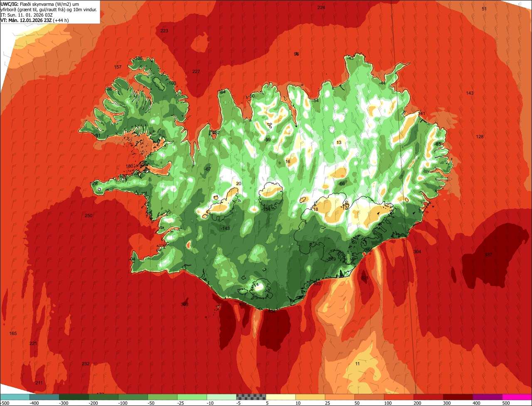Click the value -67 in western Iceland
This screenshot has width=532, height=406.
[x=208, y=169]
